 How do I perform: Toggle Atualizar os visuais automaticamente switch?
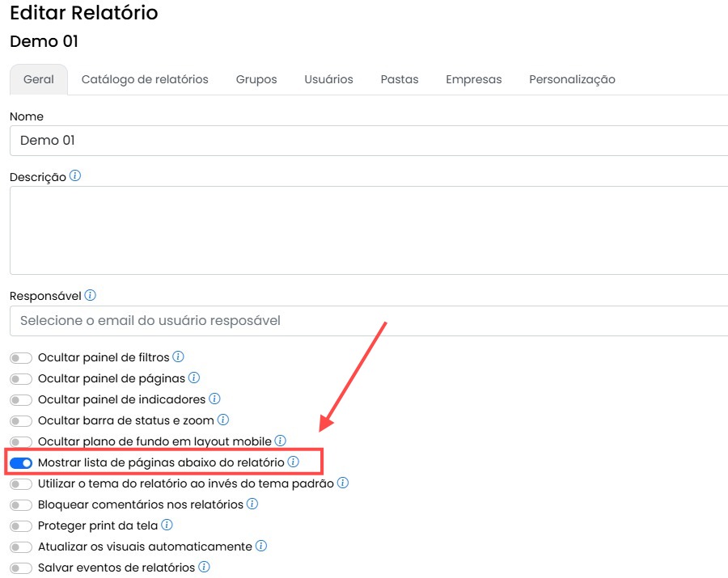tap(21, 546)
